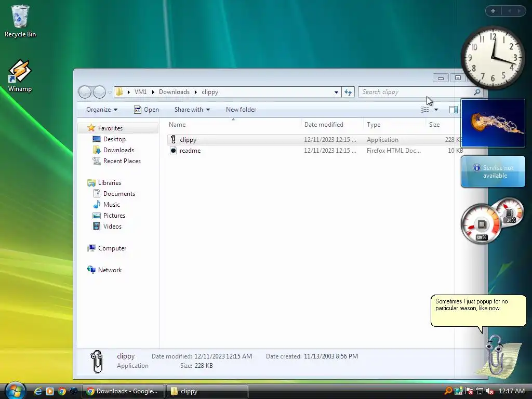Image resolution: width=532 pixels, height=399 pixels.
Task: Click the clock gadget
Action: [x=493, y=58]
